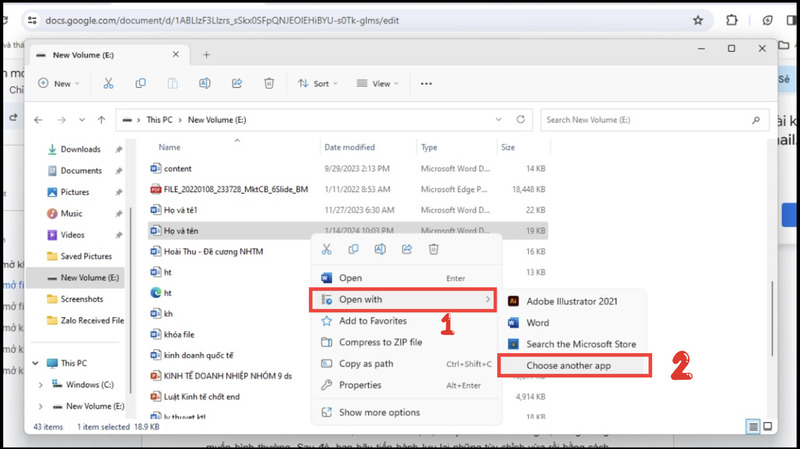This screenshot has width=800, height=449.
Task: Switch to large icons view in status bar
Action: pos(767,427)
